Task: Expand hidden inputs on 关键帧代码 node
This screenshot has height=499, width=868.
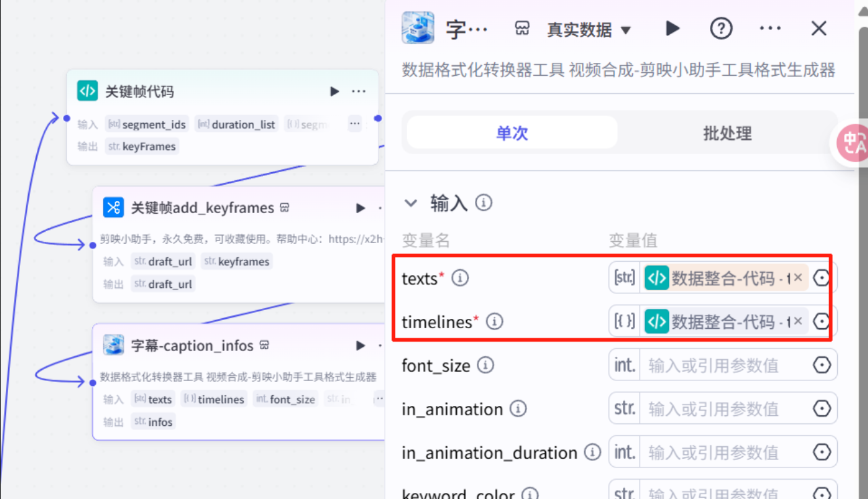Action: pyautogui.click(x=354, y=124)
